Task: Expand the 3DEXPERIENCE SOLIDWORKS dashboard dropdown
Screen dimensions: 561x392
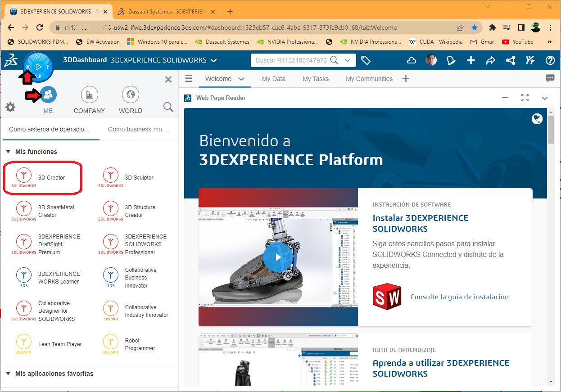Action: (x=214, y=60)
